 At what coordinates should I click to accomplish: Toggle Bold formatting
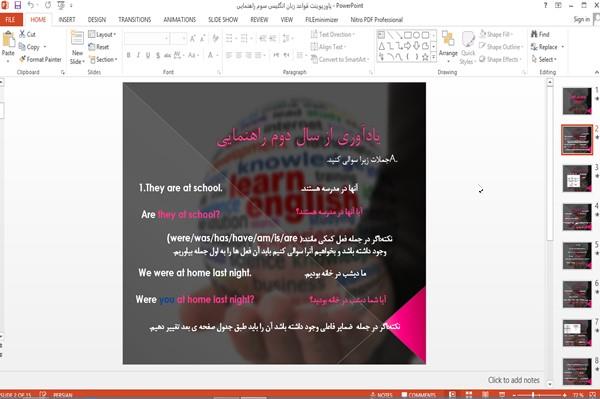129,55
